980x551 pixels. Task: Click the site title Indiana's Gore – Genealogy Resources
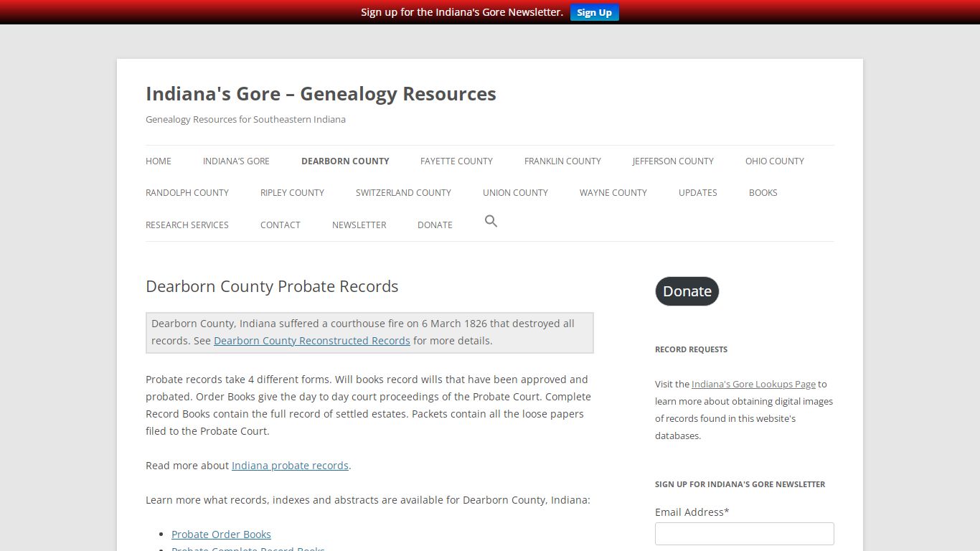pos(321,94)
